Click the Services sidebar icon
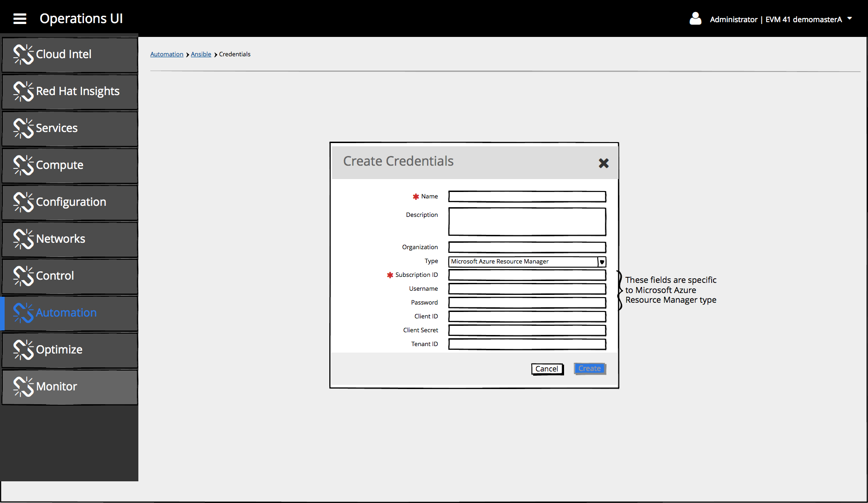The height and width of the screenshot is (503, 868). [x=24, y=128]
